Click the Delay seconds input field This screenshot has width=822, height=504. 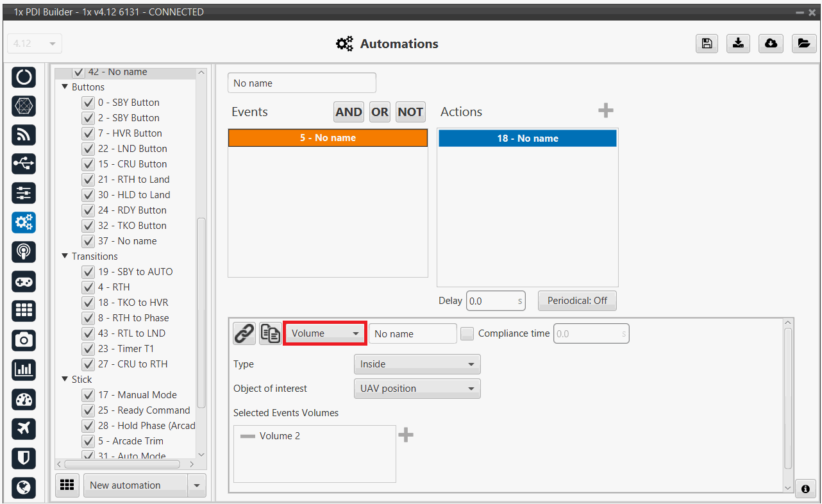coord(491,301)
